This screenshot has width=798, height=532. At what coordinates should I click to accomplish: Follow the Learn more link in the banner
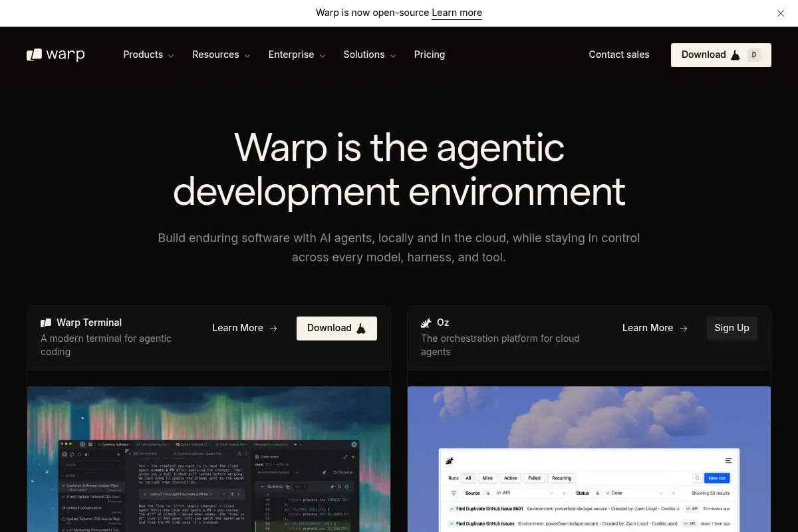pyautogui.click(x=457, y=13)
